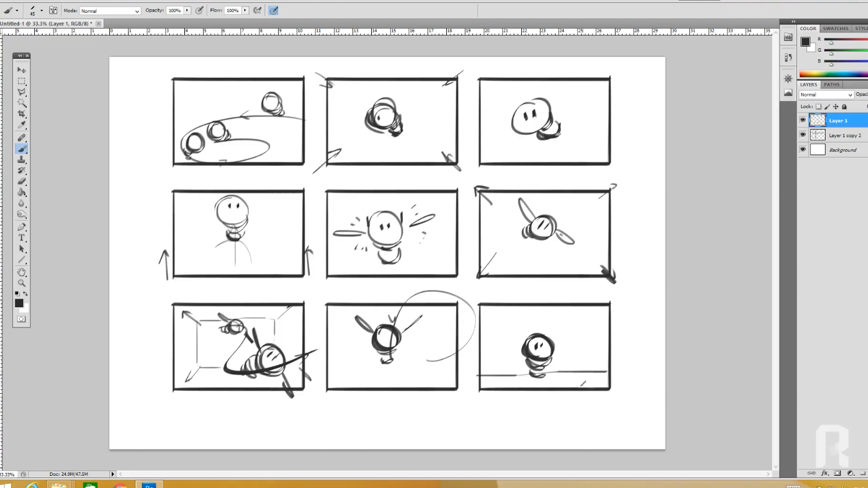The height and width of the screenshot is (488, 868).
Task: Pick the Eyedropper tool
Action: click(22, 125)
